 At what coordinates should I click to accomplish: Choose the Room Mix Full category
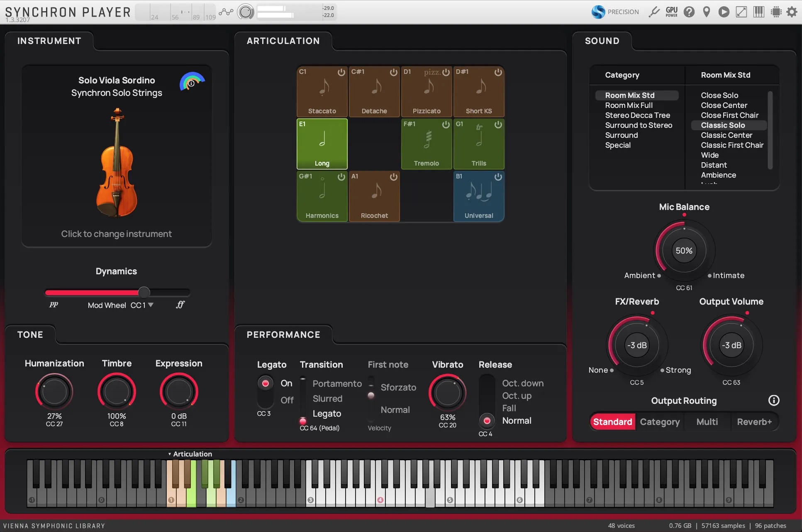629,105
